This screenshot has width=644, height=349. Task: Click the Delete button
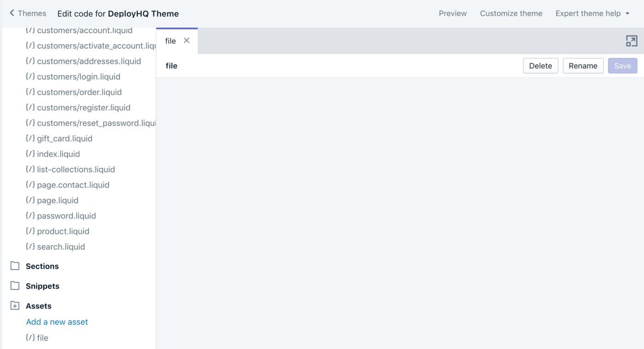point(540,66)
